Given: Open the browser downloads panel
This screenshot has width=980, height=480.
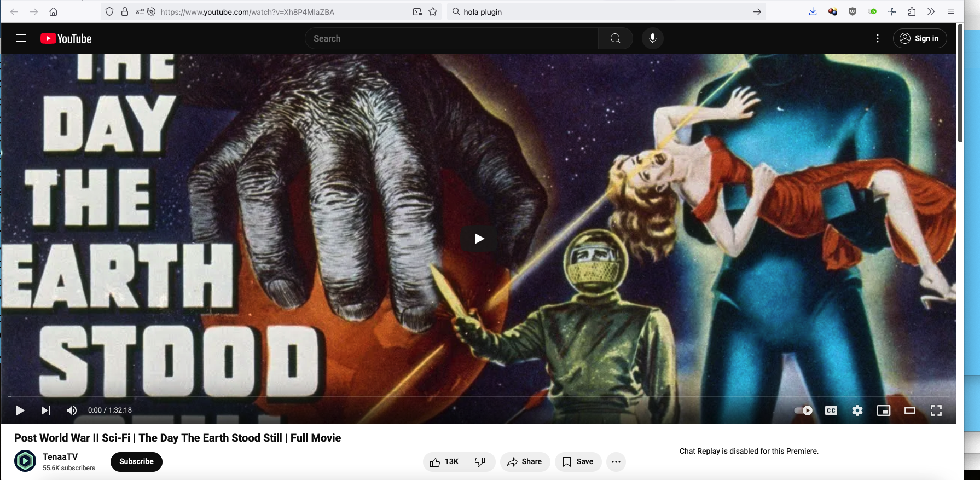Looking at the screenshot, I should pyautogui.click(x=813, y=11).
